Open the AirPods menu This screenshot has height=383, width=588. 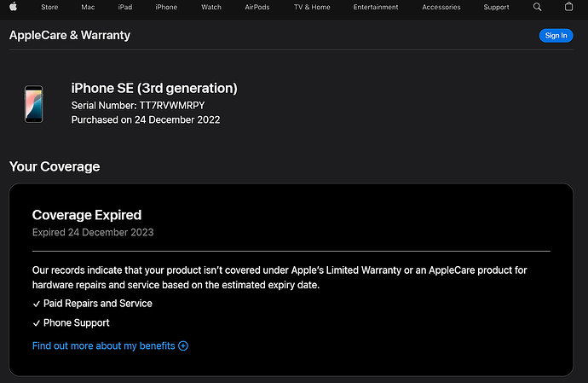[x=257, y=7]
